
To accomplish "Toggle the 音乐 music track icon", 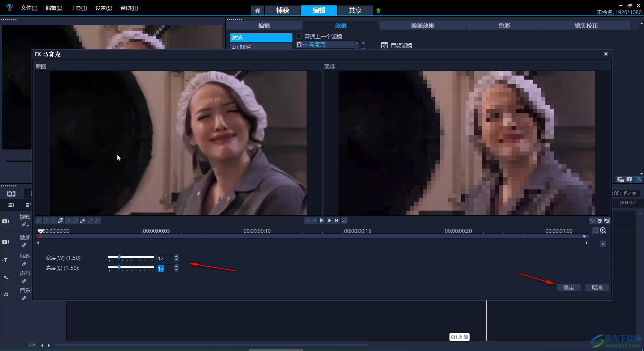I will [5, 295].
